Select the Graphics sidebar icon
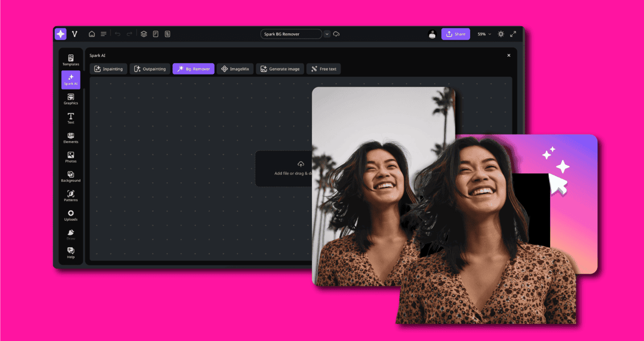Image resolution: width=644 pixels, height=341 pixels. click(70, 99)
